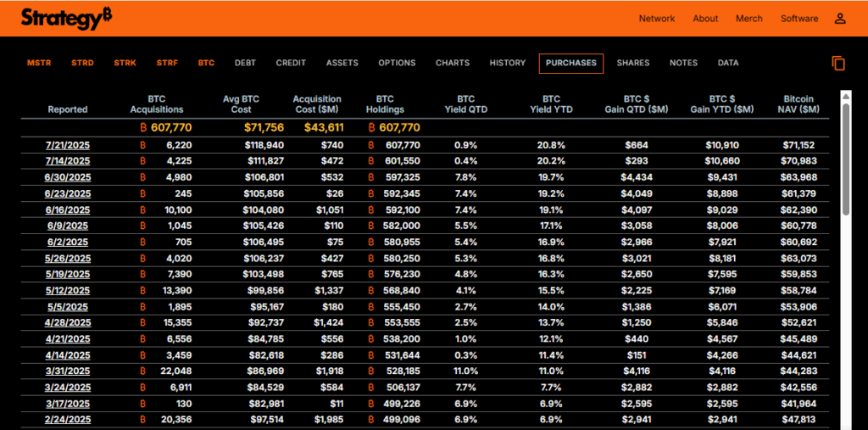The height and width of the screenshot is (430, 868).
Task: Switch to the CHARTS tab
Action: (453, 63)
